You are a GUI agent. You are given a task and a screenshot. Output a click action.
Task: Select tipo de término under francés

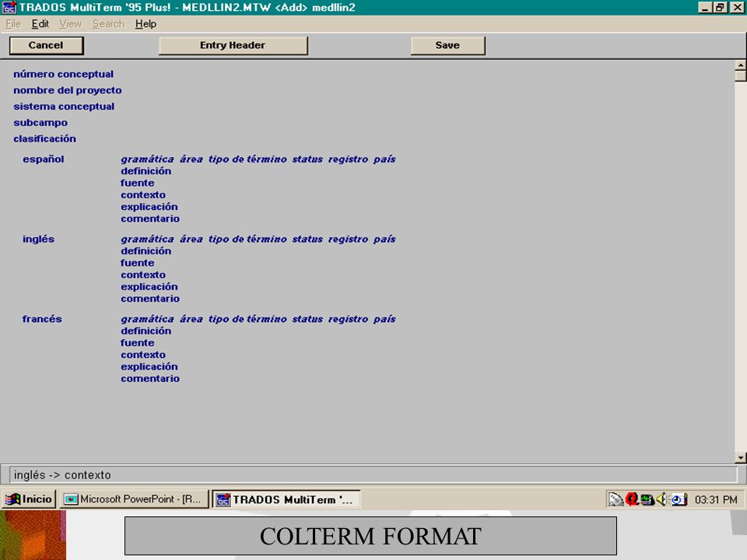[247, 320]
